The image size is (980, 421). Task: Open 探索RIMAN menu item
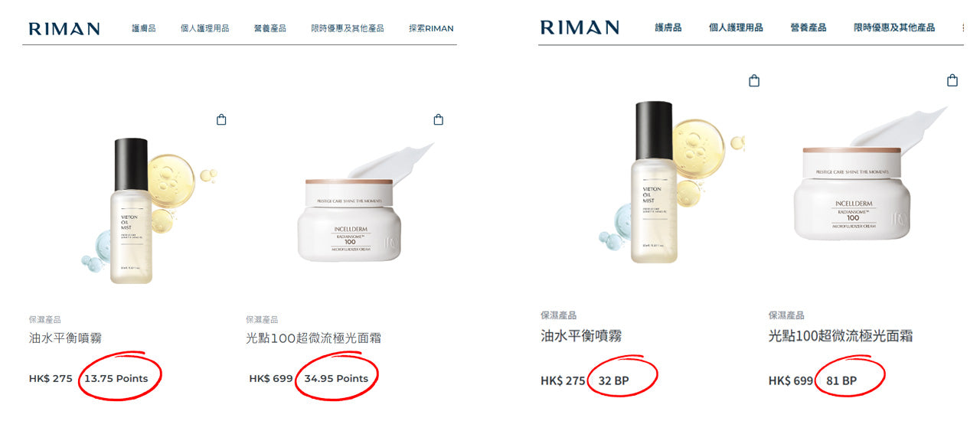click(x=431, y=28)
